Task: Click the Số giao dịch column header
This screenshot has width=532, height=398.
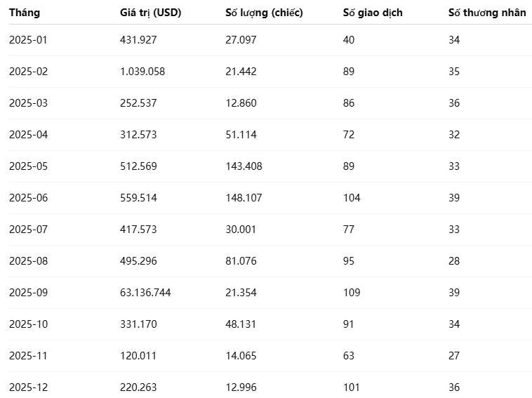Action: pyautogui.click(x=373, y=13)
